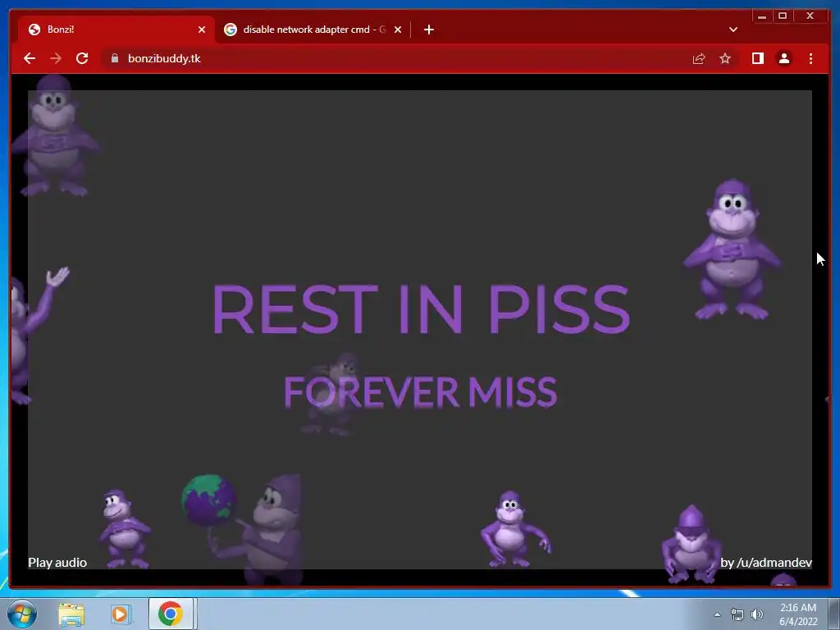Image resolution: width=840 pixels, height=630 pixels.
Task: Click the Play audio link
Action: tap(57, 563)
